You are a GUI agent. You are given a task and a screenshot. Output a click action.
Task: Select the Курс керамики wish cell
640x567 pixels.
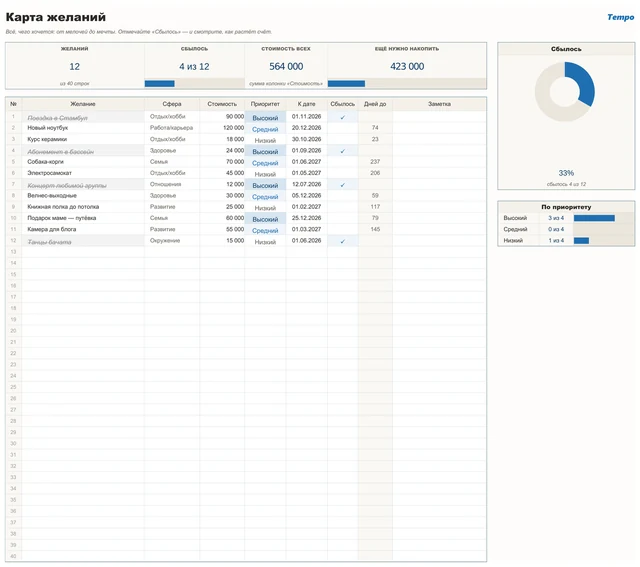click(x=83, y=140)
